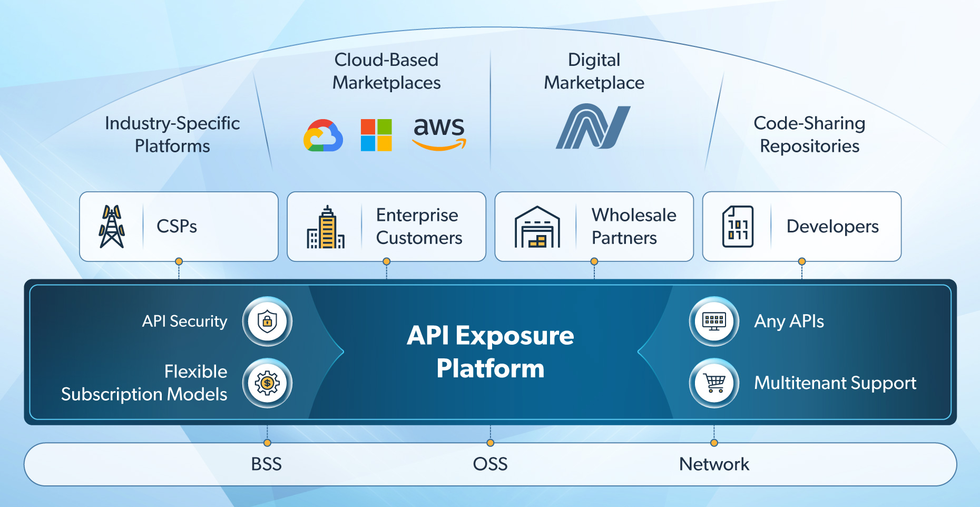Click the Digital Marketplace N logo
Viewport: 980px width, 507px height.
(x=593, y=126)
